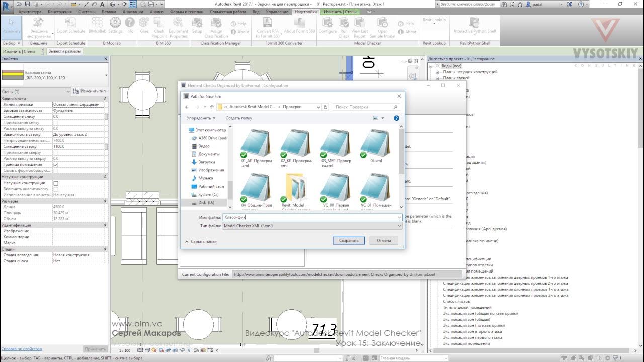The image size is (644, 362).
Task: Open BIMcollab Settings gear icon
Action: pos(115,26)
